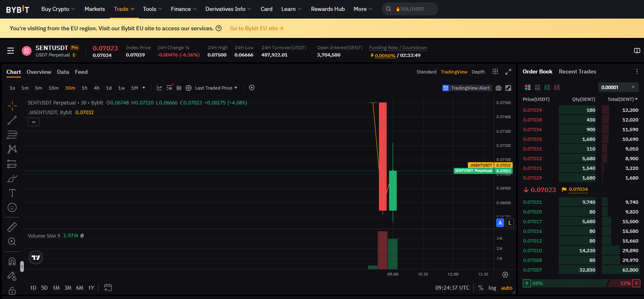644x299 pixels.
Task: Click the 0.07021 bid price row
Action: (x=581, y=202)
